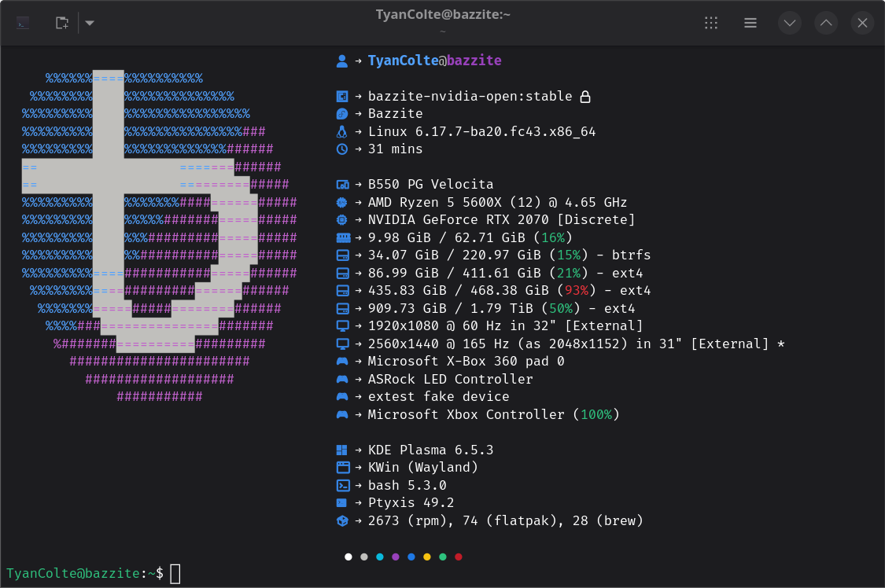The image size is (885, 588).
Task: Click the terminal profile icon in header
Action: point(23,23)
